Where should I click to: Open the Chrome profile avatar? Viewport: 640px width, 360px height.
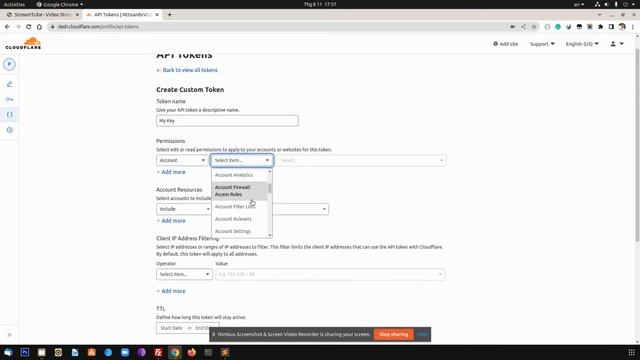click(622, 27)
